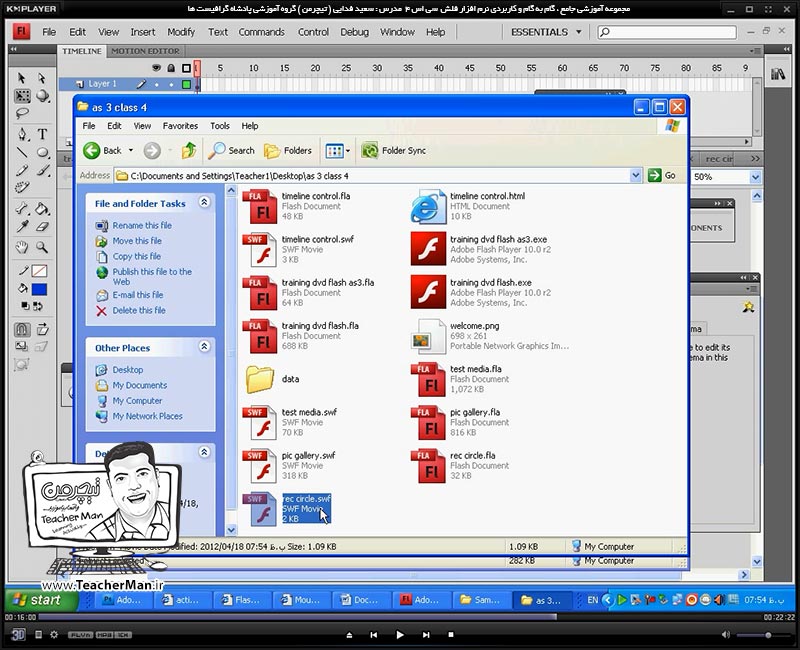Select the Zoom magnifier tool
The height and width of the screenshot is (650, 800).
(42, 247)
